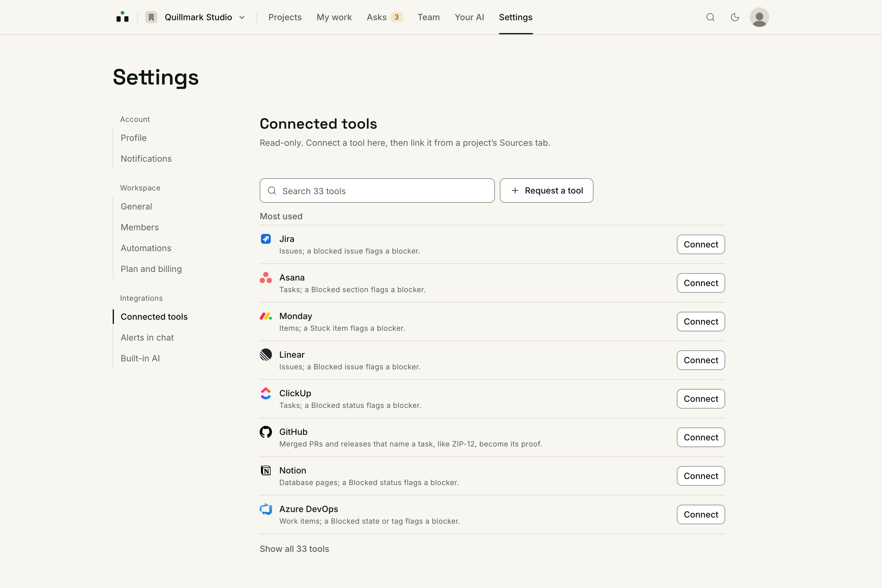Focus the Search 33 tools field
This screenshot has height=588, width=882.
click(377, 190)
